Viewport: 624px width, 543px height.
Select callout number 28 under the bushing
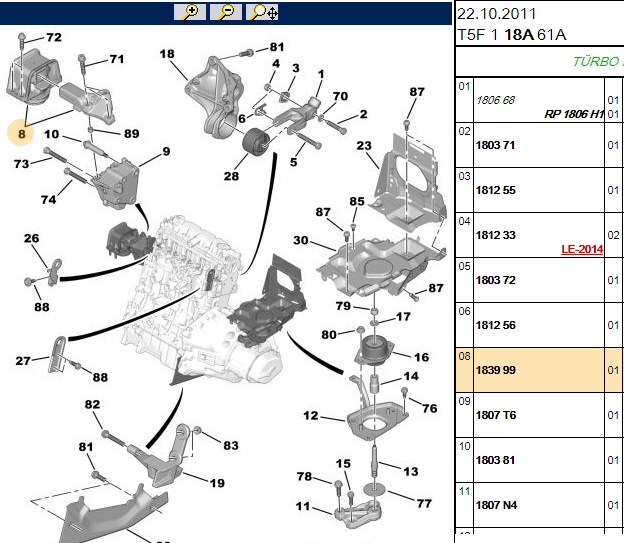[231, 176]
